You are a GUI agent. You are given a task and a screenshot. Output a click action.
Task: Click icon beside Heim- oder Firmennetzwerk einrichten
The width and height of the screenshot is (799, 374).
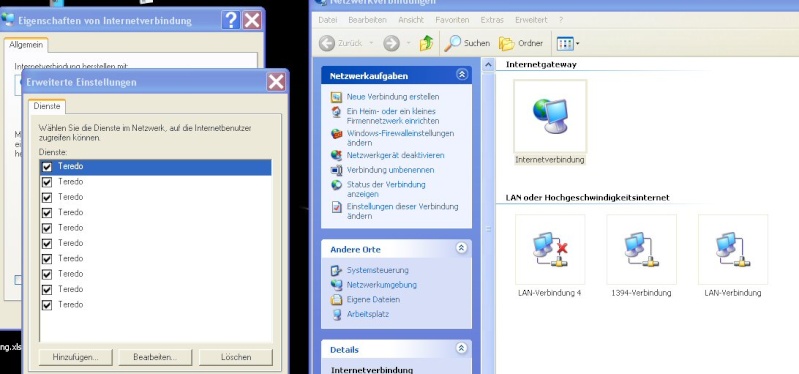pos(336,112)
